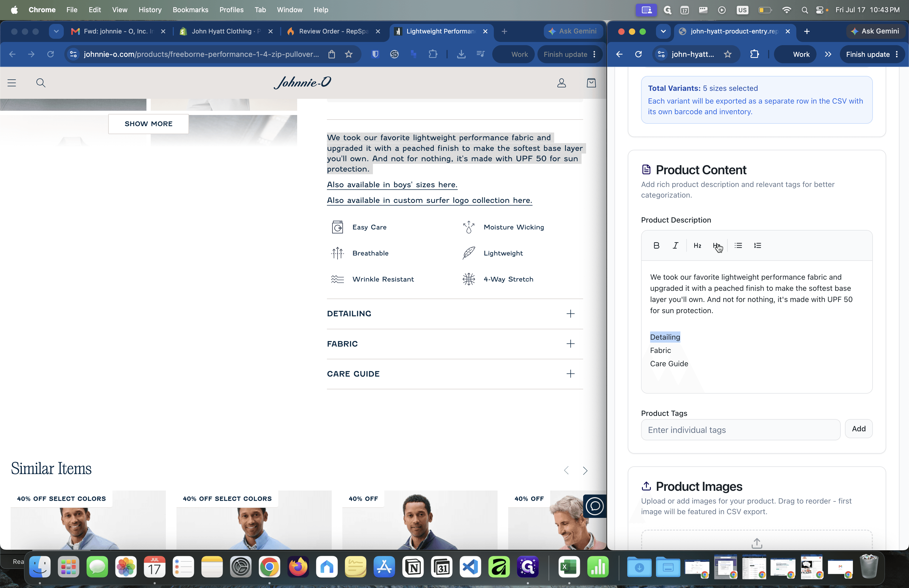Expand the CARE GUIDE section
Viewport: 909px width, 588px height.
455,374
